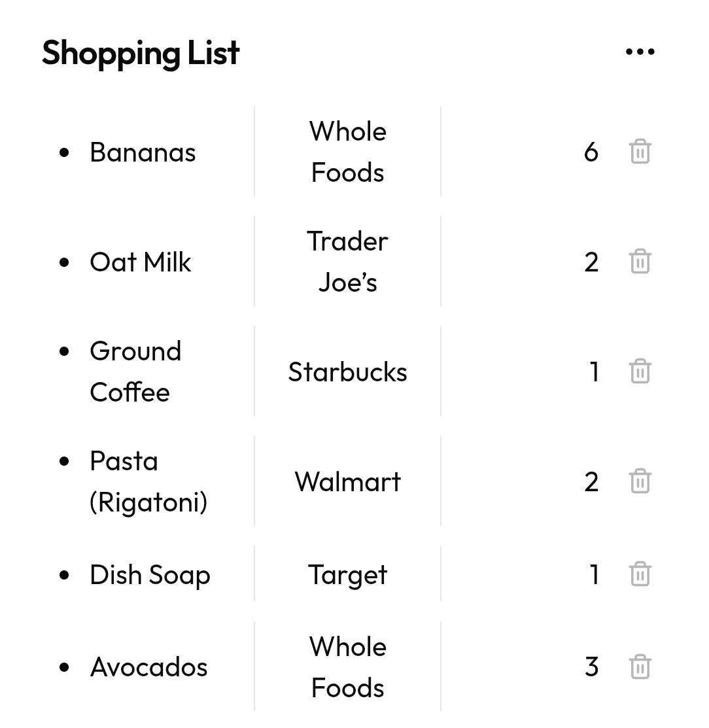Click the Shopping List title
This screenshot has height=728, width=709.
coord(141,52)
